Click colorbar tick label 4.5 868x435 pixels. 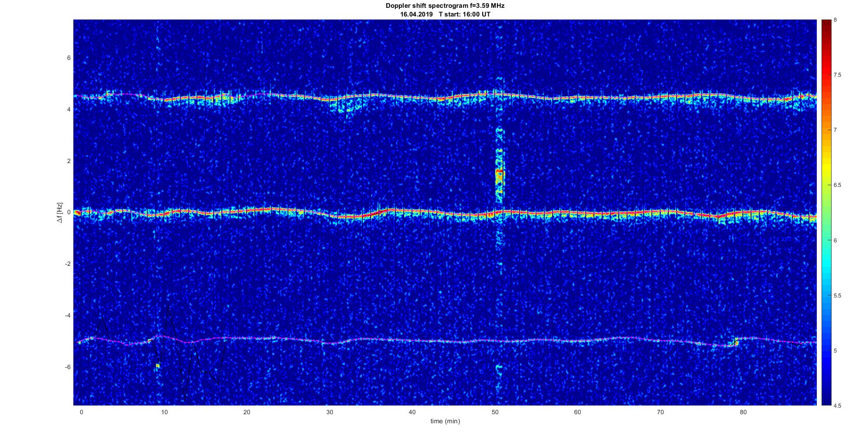point(837,406)
